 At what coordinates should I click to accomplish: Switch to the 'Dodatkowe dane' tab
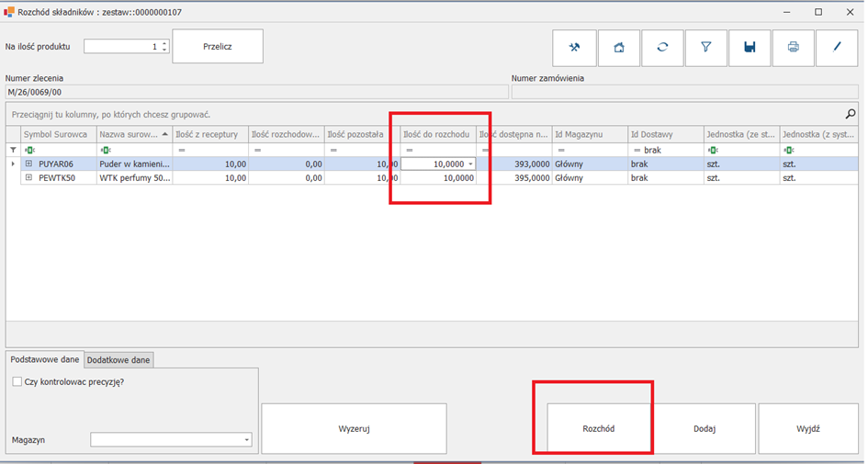point(118,359)
